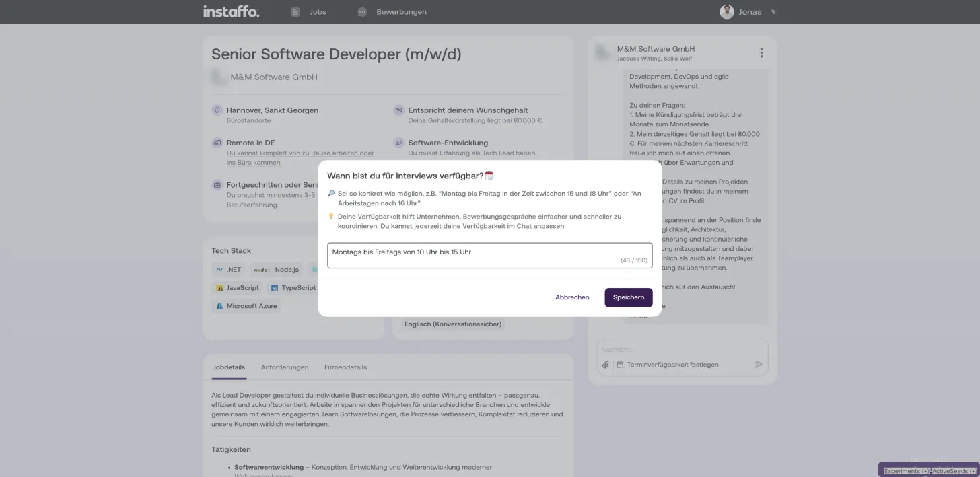Click the paperclip attachment icon
The height and width of the screenshot is (477, 980).
click(x=606, y=365)
